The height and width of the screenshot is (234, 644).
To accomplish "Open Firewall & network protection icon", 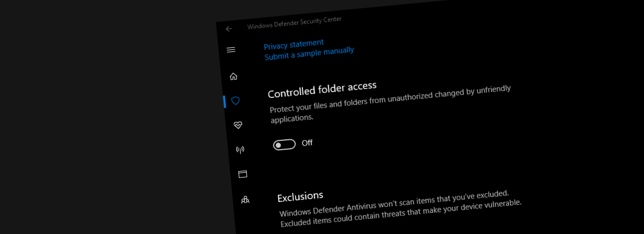I will click(240, 150).
